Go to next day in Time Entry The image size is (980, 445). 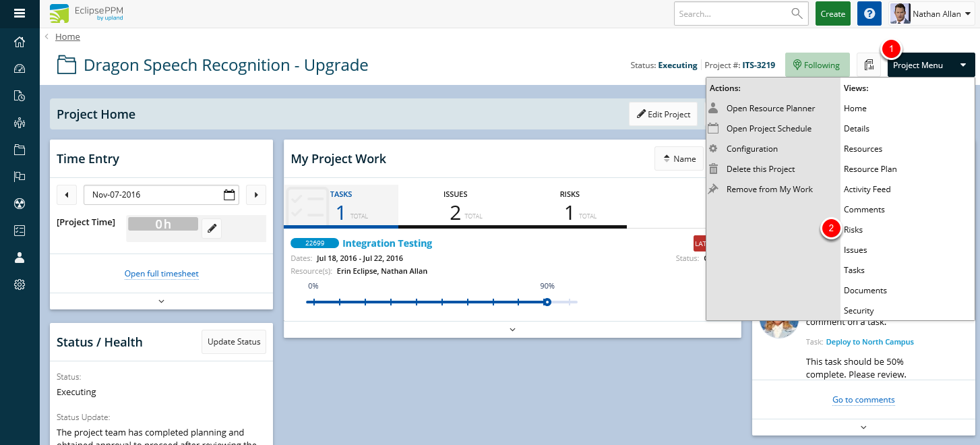coord(256,195)
